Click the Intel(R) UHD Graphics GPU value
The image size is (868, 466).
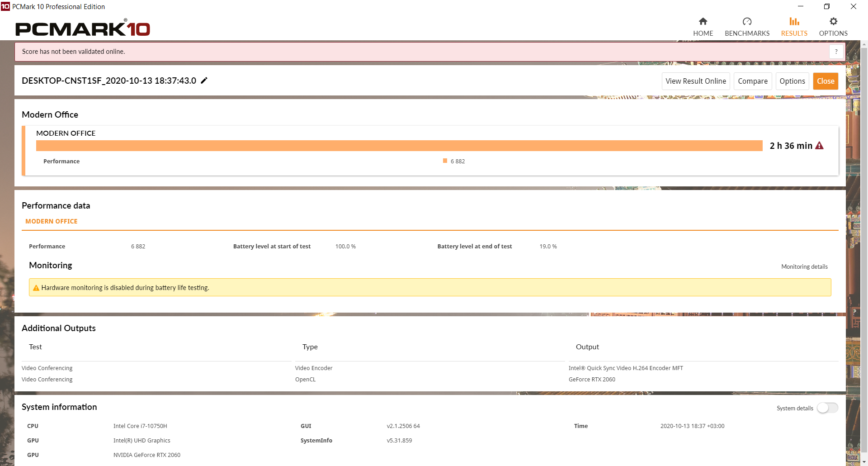pos(142,441)
